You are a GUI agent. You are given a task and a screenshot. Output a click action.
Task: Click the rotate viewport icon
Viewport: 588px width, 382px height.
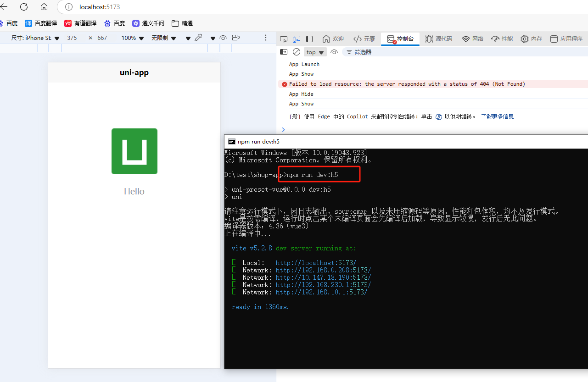[x=235, y=38]
